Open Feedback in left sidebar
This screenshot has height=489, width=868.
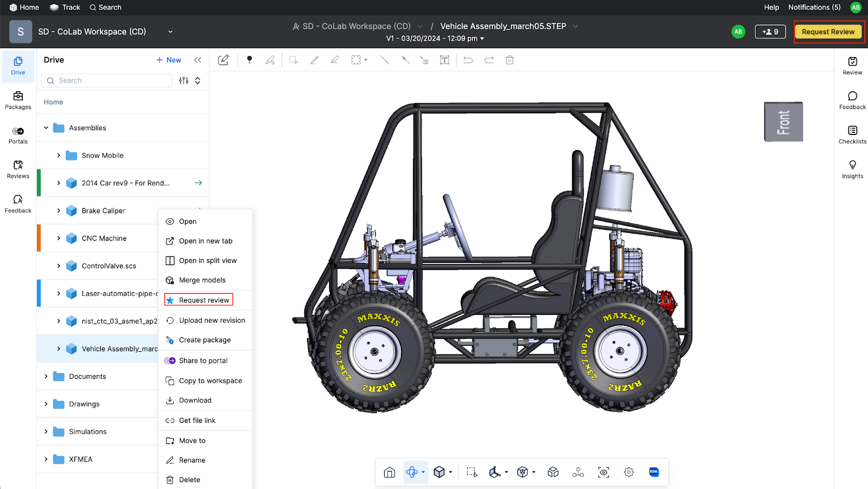pos(18,204)
